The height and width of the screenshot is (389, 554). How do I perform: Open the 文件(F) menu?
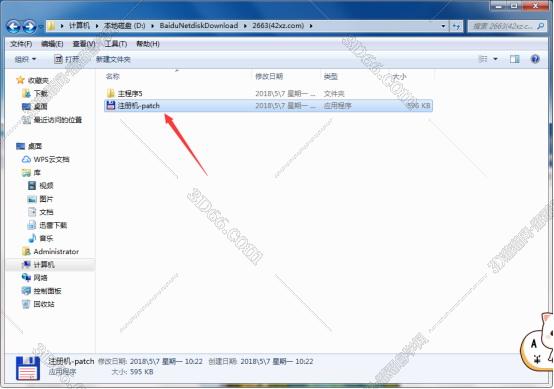[x=21, y=44]
